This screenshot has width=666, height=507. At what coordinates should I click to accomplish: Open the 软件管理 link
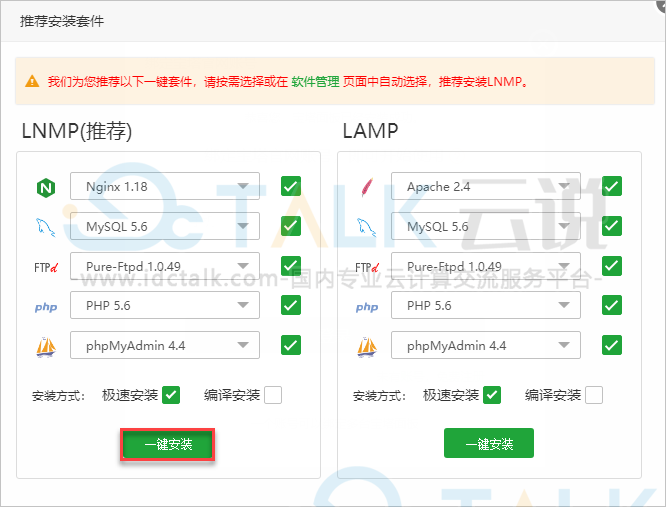click(x=315, y=81)
